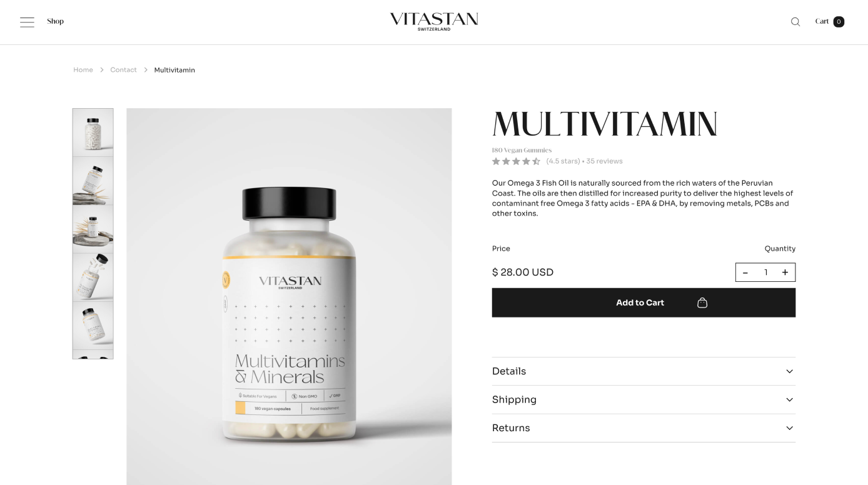This screenshot has height=485, width=868.
Task: Open the Contact breadcrumb link
Action: pyautogui.click(x=123, y=70)
